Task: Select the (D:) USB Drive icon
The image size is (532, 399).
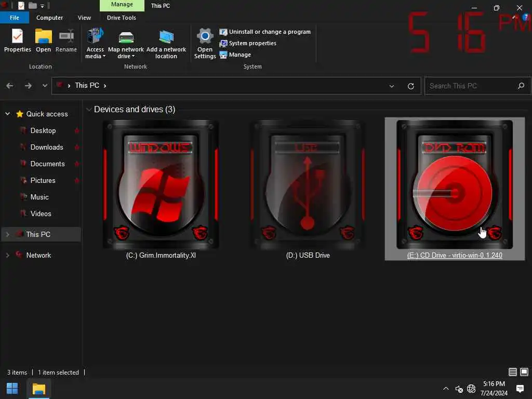Action: [x=308, y=184]
